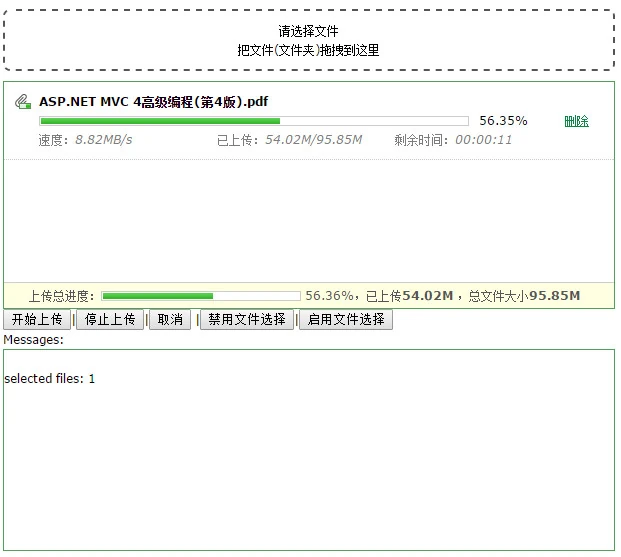Image resolution: width=621 pixels, height=557 pixels.
Task: Click the ASP.NET MVC 4 pdf file name
Action: [x=154, y=102]
